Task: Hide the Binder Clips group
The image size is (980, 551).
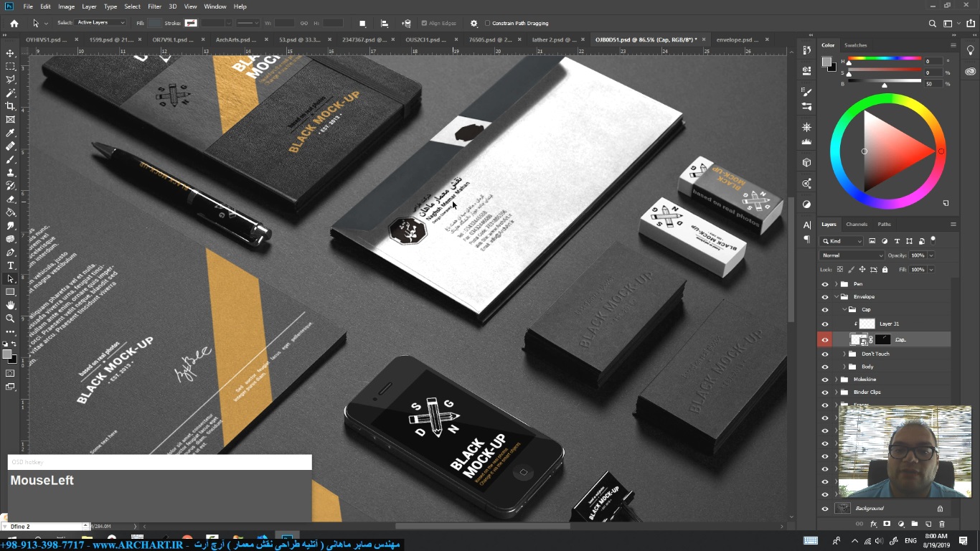Action: point(825,392)
